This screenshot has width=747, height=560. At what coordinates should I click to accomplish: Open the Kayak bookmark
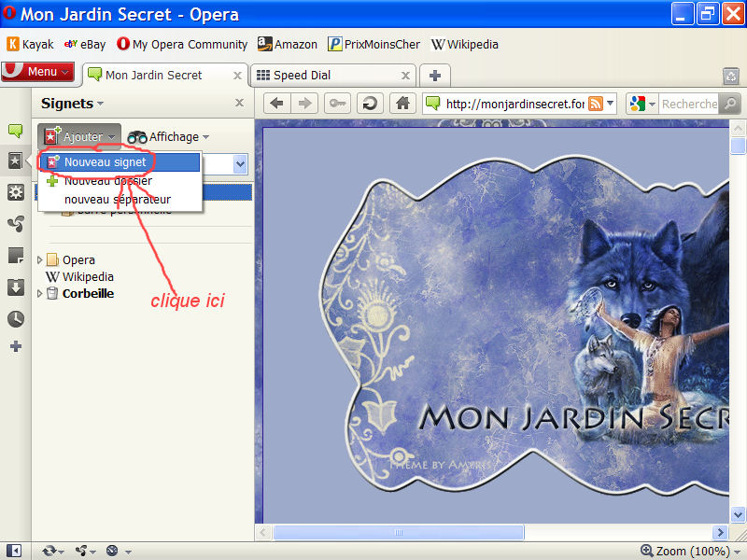[x=30, y=44]
